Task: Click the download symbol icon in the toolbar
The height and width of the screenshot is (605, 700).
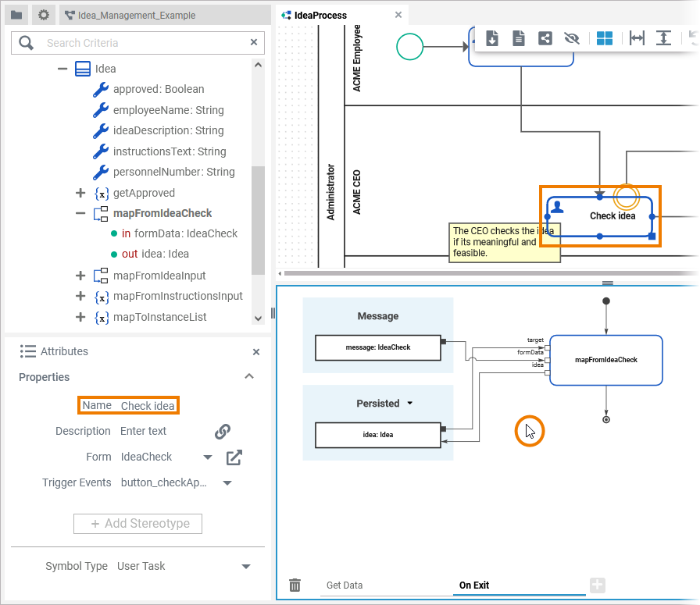Action: click(492, 37)
